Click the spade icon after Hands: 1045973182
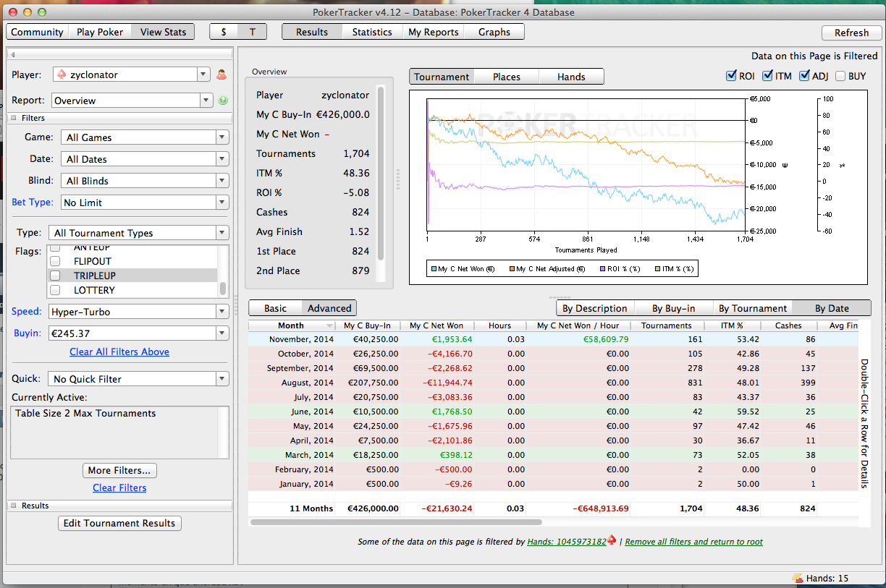 click(612, 540)
